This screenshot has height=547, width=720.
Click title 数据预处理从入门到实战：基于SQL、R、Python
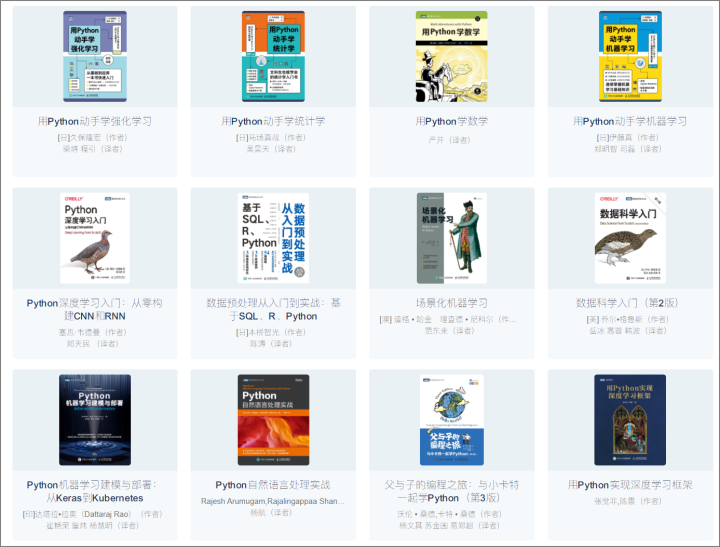coord(273,310)
